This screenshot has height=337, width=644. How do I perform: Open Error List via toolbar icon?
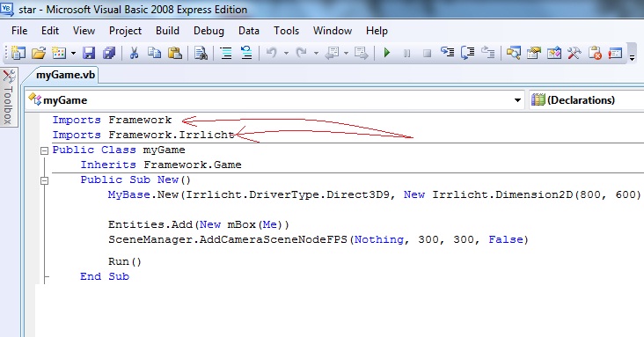click(x=595, y=53)
